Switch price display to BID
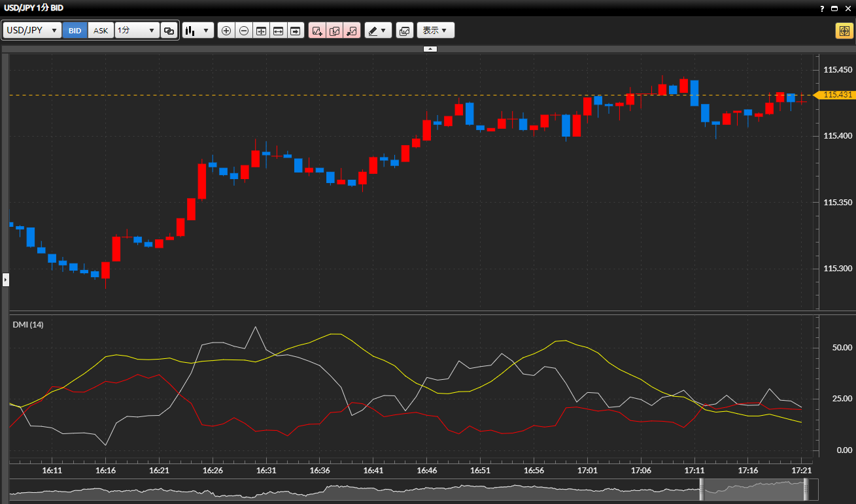This screenshot has width=856, height=504. click(x=75, y=31)
